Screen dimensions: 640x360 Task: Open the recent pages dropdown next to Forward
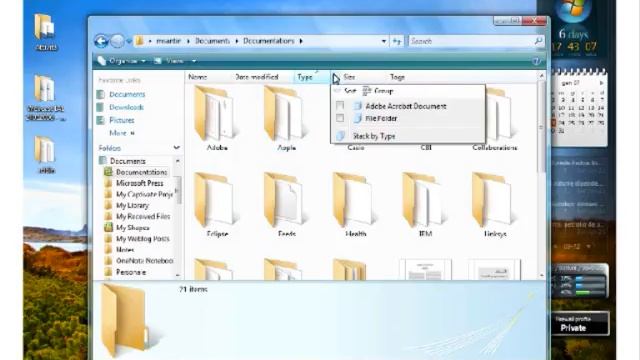pyautogui.click(x=129, y=41)
